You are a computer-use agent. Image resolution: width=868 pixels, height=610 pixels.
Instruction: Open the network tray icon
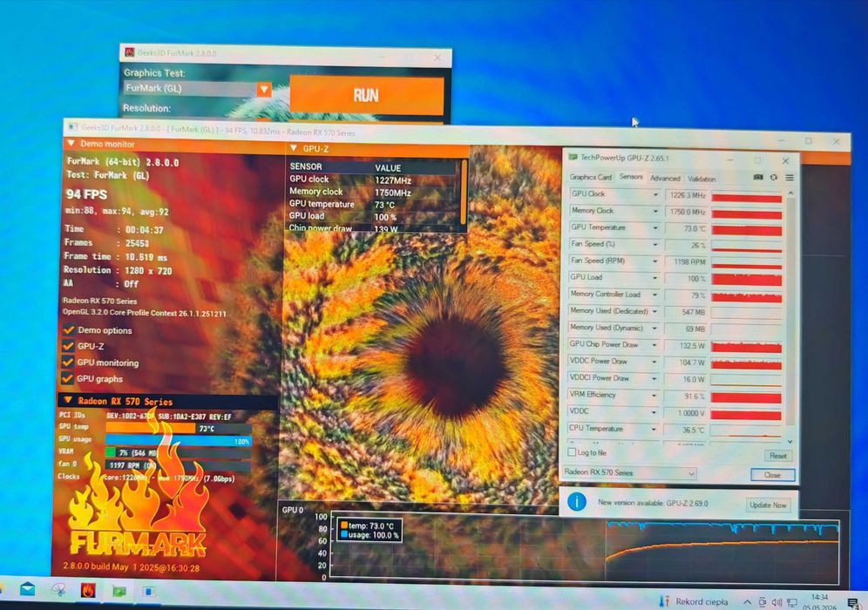[x=791, y=602]
